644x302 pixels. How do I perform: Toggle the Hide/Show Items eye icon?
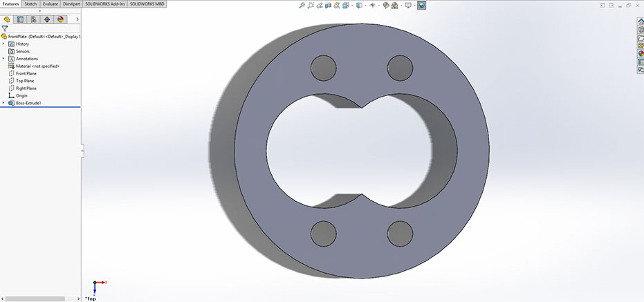click(371, 5)
